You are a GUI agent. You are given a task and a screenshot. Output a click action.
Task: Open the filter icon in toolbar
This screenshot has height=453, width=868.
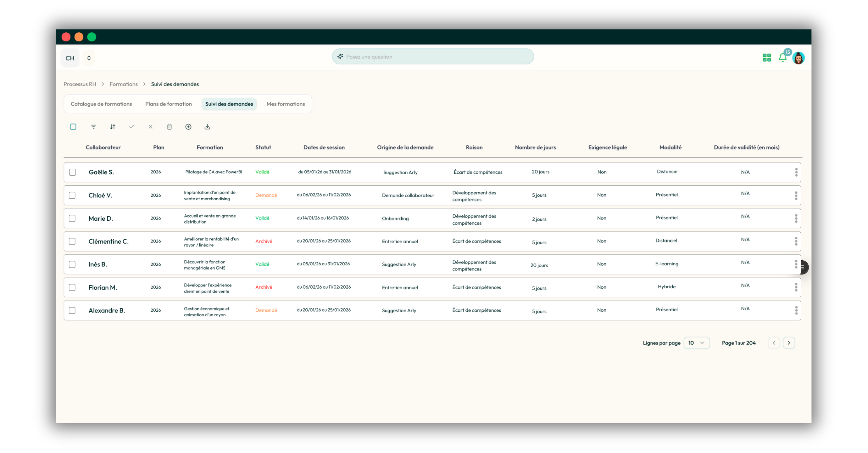(94, 127)
